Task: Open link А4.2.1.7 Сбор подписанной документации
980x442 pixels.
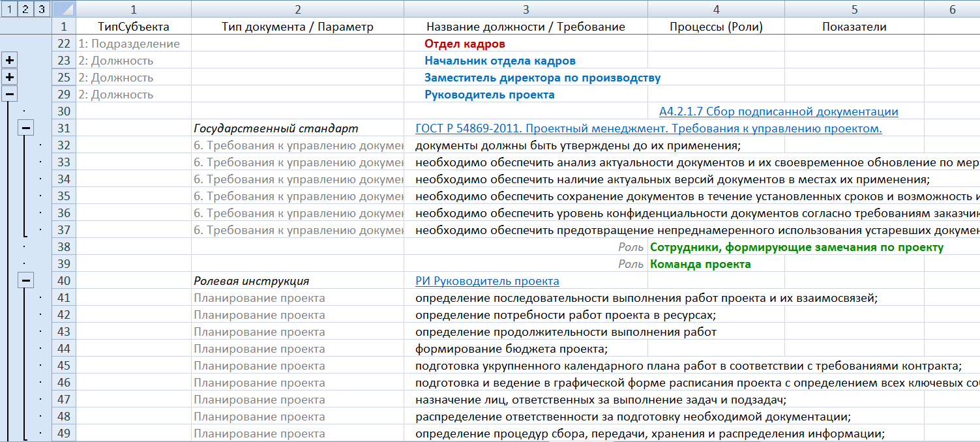Action: point(779,111)
